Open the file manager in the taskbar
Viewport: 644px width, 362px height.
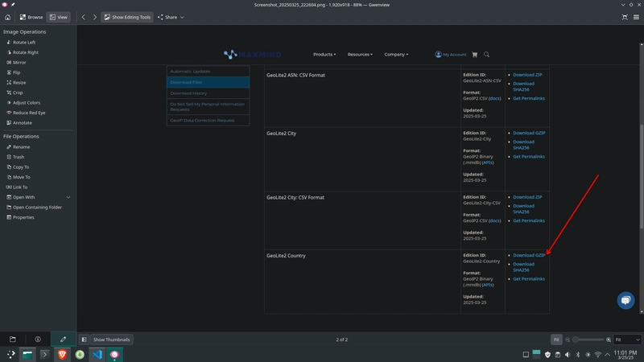27,354
